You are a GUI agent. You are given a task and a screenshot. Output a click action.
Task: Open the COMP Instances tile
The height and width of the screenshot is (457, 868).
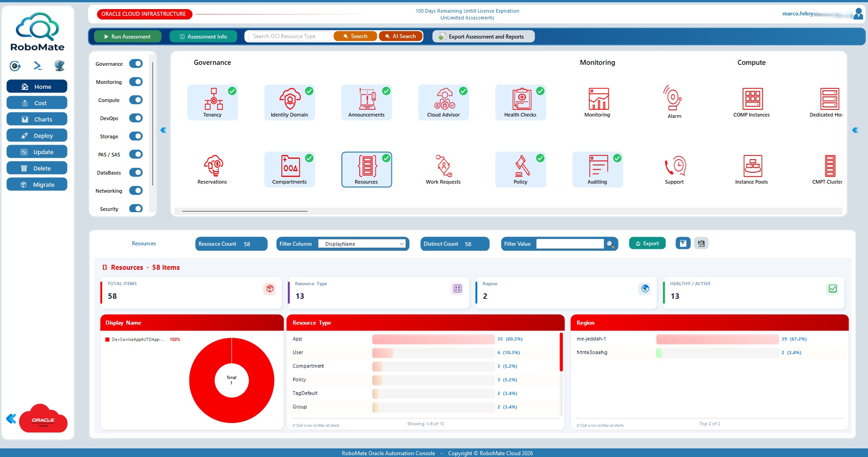752,102
